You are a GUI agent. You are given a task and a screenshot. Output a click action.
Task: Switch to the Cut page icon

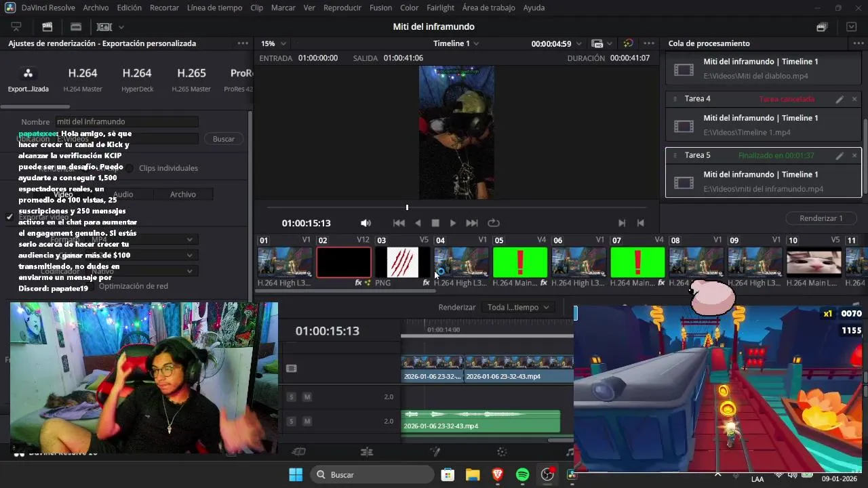pos(298,452)
